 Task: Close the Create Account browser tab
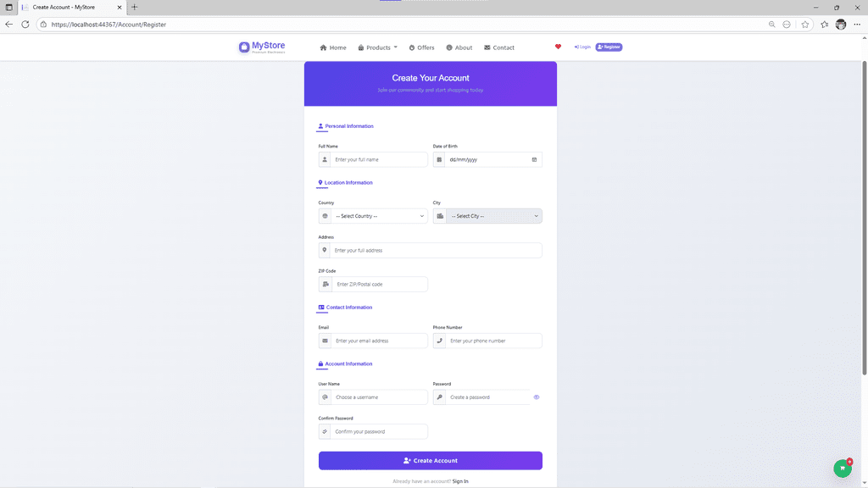tap(119, 7)
